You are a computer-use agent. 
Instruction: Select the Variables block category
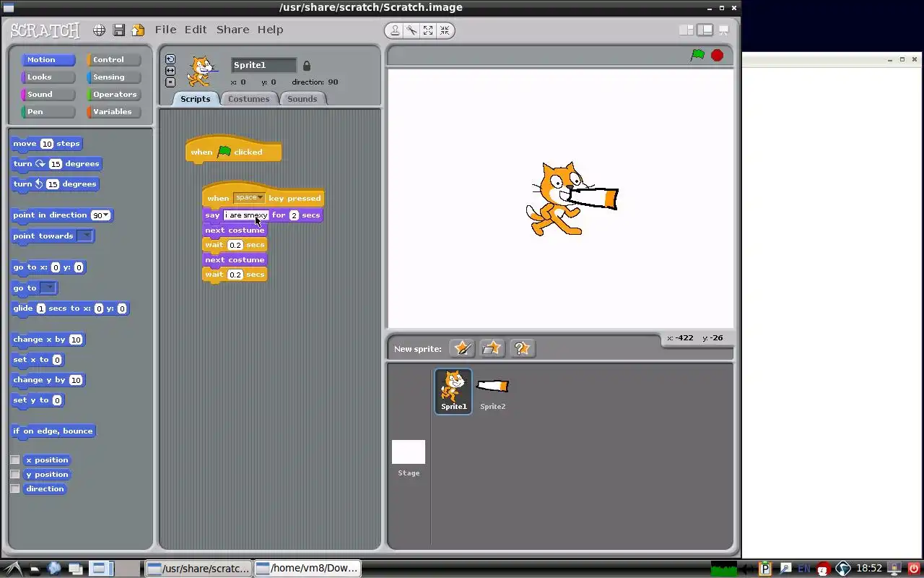[114, 112]
